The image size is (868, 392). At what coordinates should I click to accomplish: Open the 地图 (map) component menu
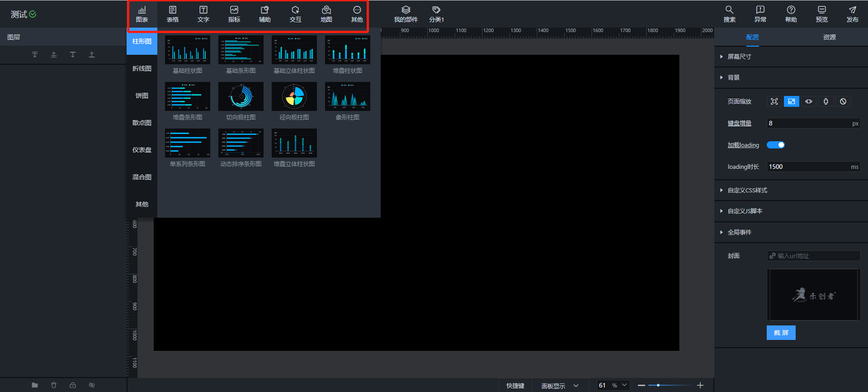[x=326, y=14]
